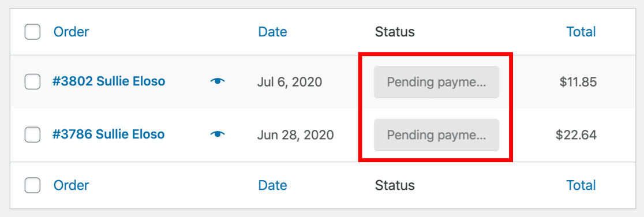The width and height of the screenshot is (644, 217).
Task: Sort by the Order column in the header
Action: pos(71,32)
